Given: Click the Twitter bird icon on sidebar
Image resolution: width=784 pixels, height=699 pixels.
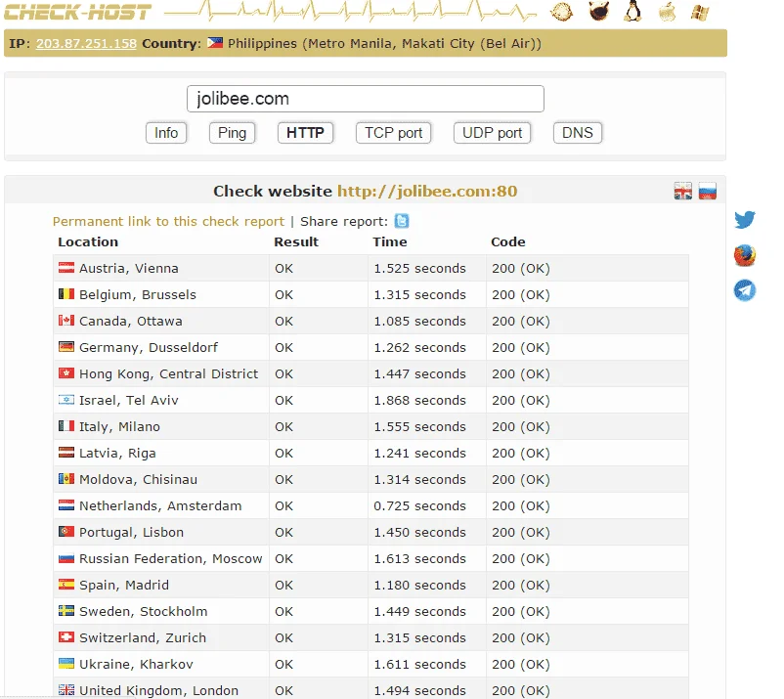Looking at the screenshot, I should 745,220.
